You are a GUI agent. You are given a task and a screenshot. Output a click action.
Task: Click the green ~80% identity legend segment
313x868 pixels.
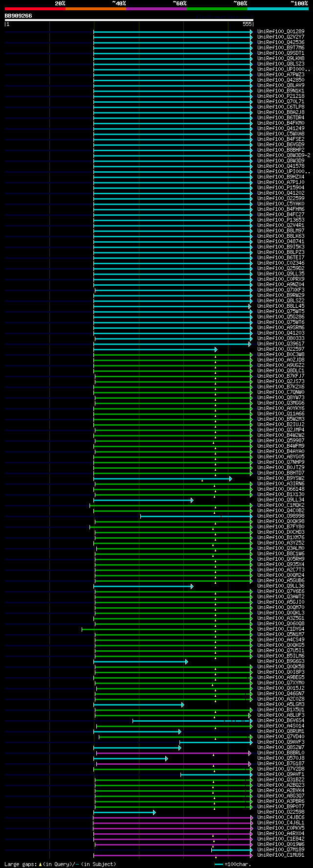coord(217,8)
